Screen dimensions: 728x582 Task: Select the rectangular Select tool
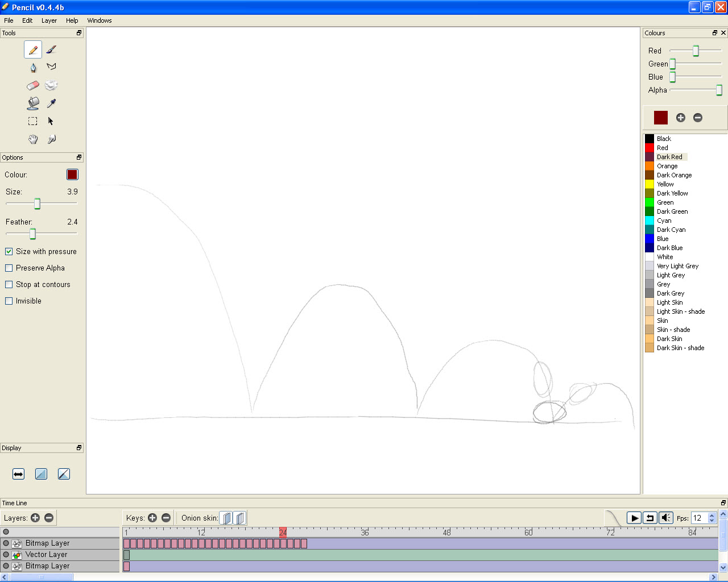pyautogui.click(x=32, y=121)
